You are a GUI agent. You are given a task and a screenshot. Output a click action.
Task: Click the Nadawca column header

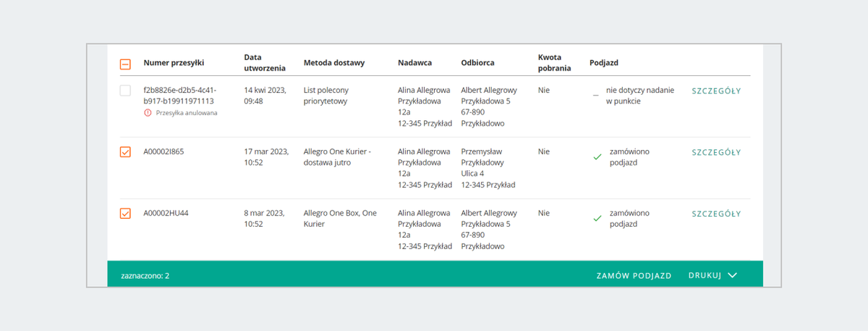click(415, 63)
